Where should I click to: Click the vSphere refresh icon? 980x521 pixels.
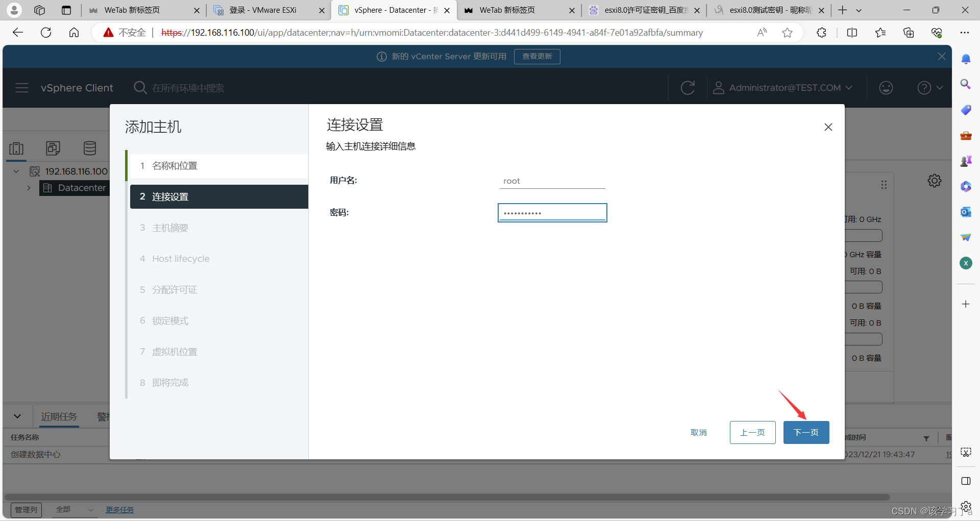tap(688, 88)
